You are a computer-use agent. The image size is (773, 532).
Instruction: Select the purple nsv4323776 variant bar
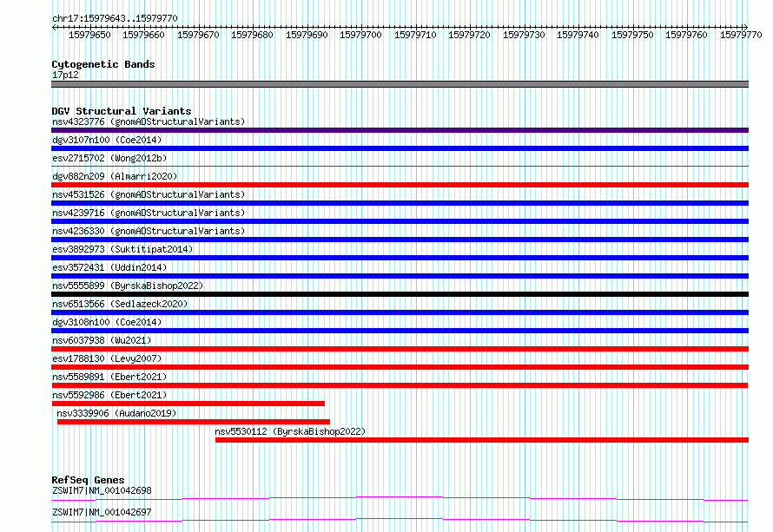click(x=400, y=130)
